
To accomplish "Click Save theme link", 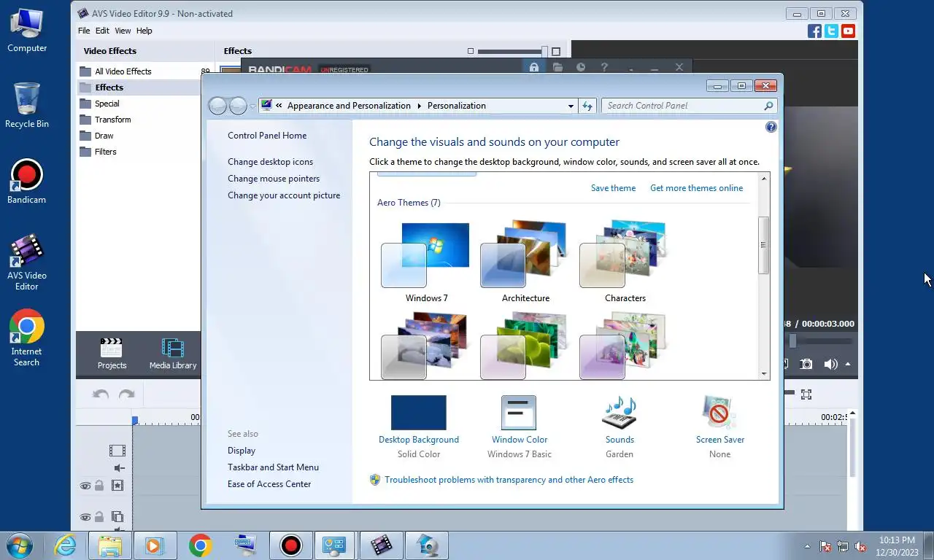I will coord(613,188).
